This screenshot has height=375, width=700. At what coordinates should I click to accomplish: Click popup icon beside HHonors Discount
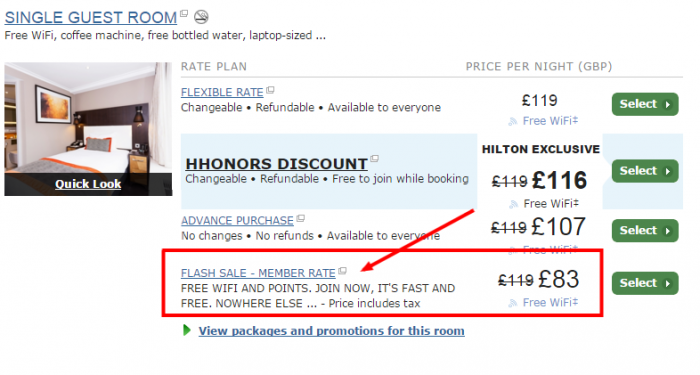(x=374, y=158)
